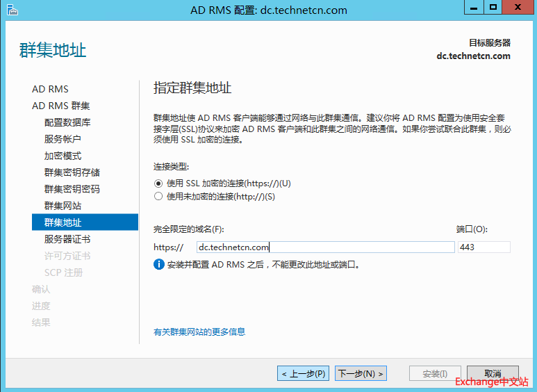Open the AD RMS 群集 sidebar step
This screenshot has height=392, width=537.
60,106
